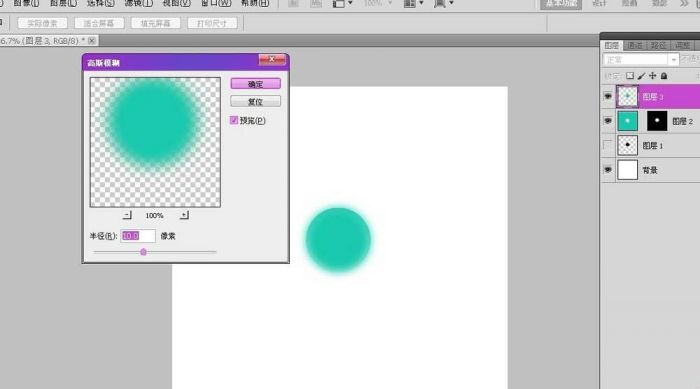Switch to the 调整 panel tab

point(682,46)
